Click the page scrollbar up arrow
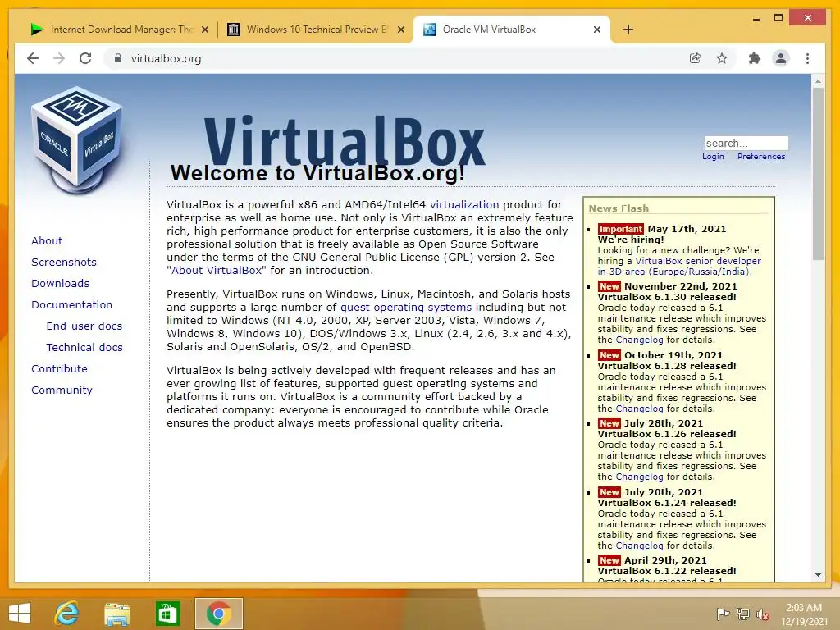The image size is (840, 630). (x=818, y=81)
